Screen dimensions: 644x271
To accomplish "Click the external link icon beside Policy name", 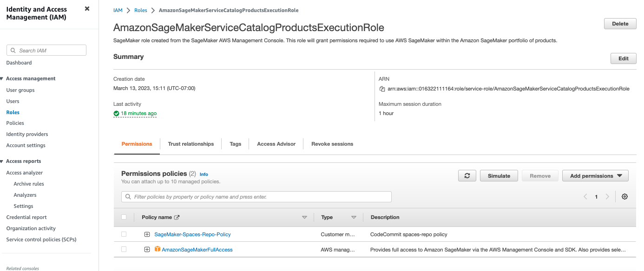I will click(x=177, y=217).
